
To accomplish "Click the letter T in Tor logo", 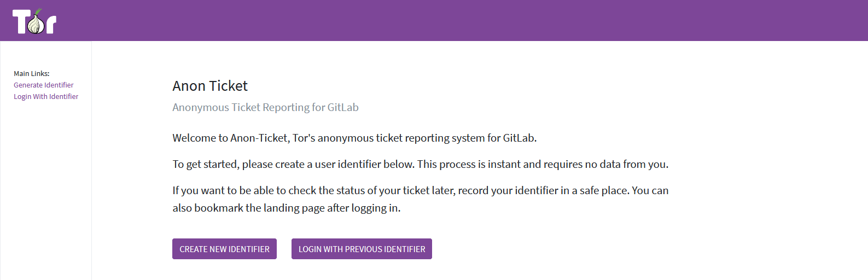I will point(20,22).
